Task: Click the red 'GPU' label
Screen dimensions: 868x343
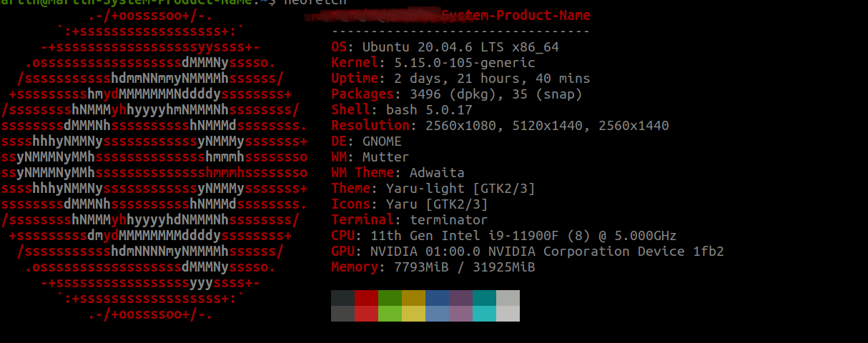Action: [x=342, y=252]
